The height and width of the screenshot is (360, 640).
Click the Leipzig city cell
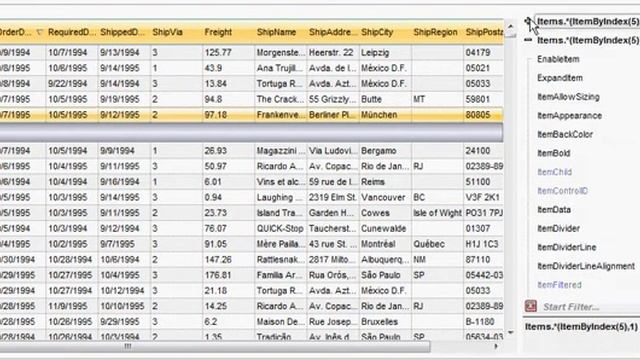click(x=385, y=53)
